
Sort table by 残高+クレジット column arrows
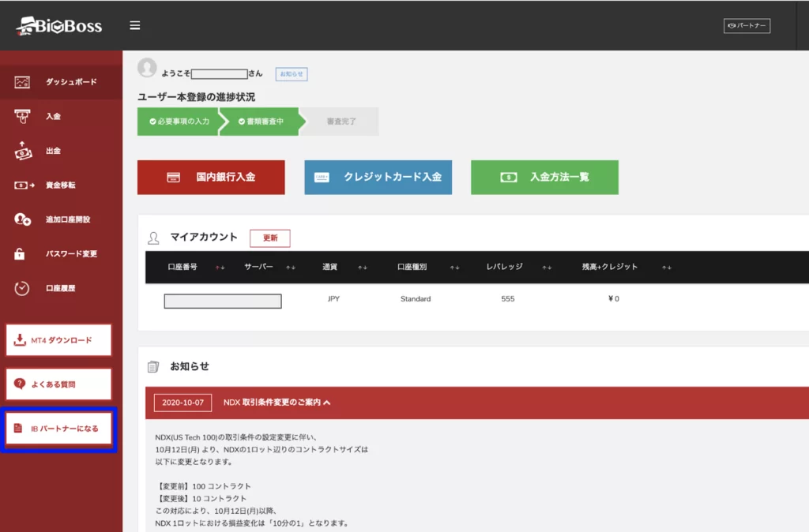(x=667, y=268)
